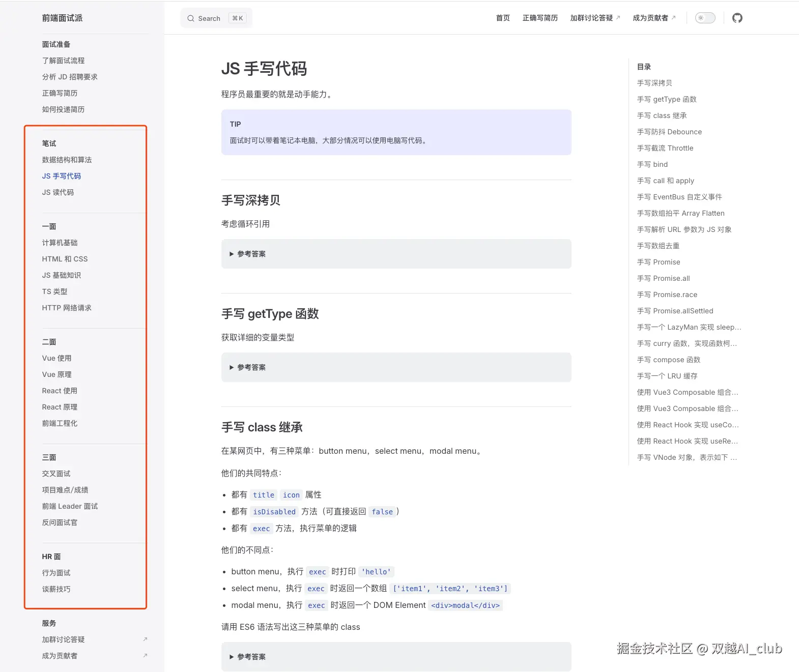Open TS 类型 in sidebar
Viewport: 799px width, 672px height.
point(54,291)
